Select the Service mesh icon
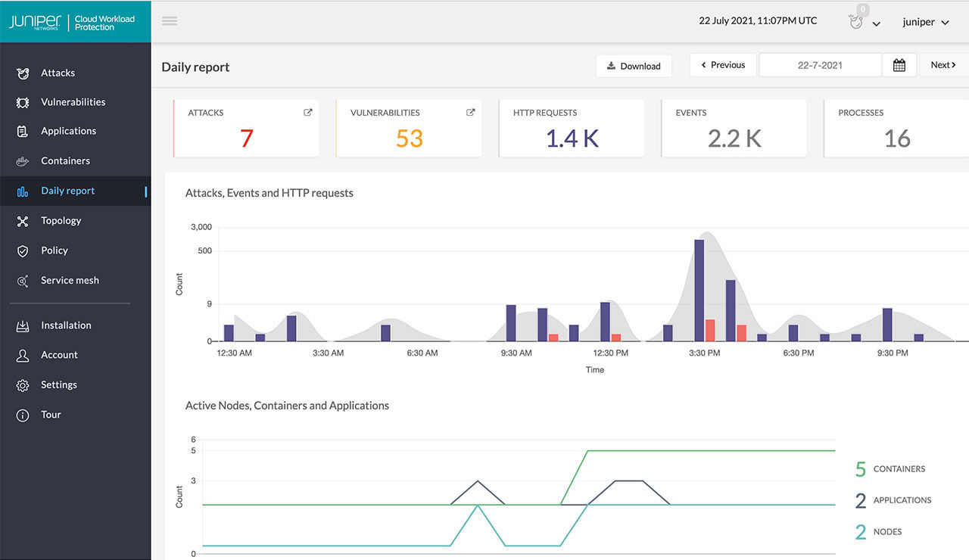The height and width of the screenshot is (560, 969). pos(23,280)
